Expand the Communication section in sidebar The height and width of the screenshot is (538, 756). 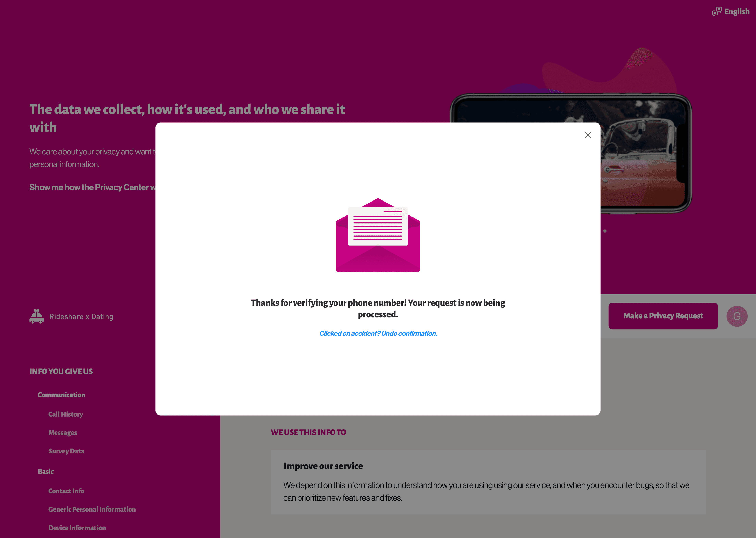coord(61,395)
